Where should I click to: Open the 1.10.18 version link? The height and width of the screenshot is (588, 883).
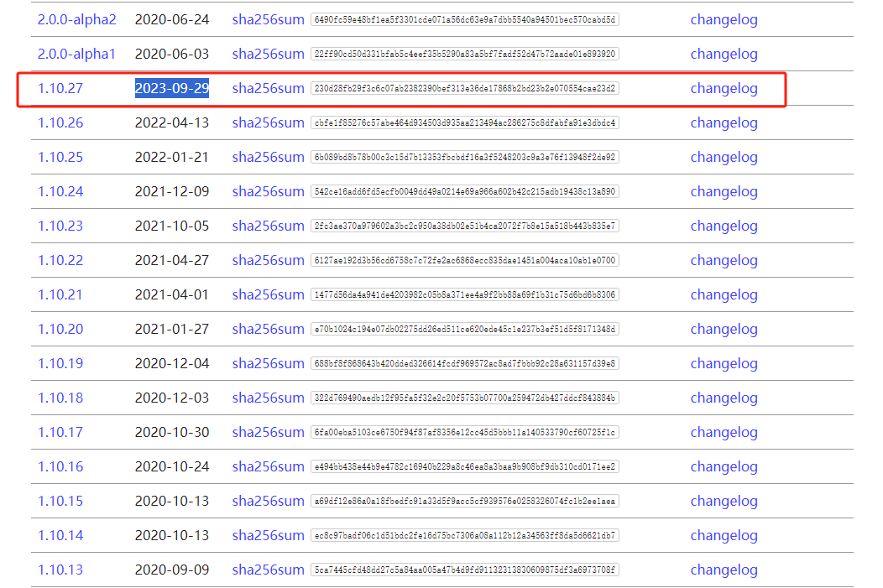coord(60,398)
